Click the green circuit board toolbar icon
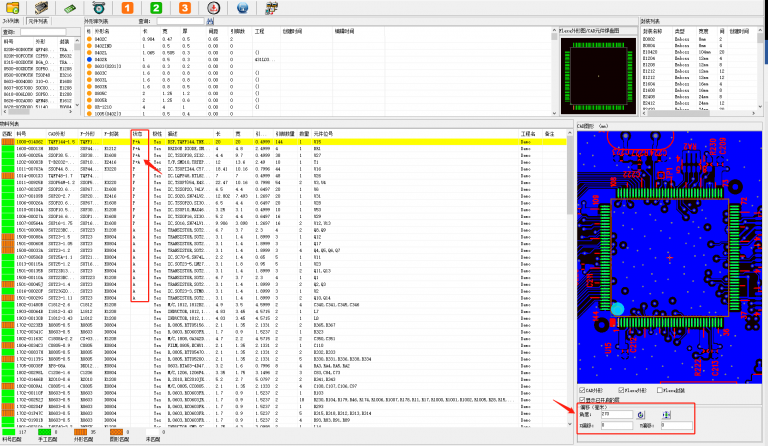The image size is (768, 446). [70, 8]
